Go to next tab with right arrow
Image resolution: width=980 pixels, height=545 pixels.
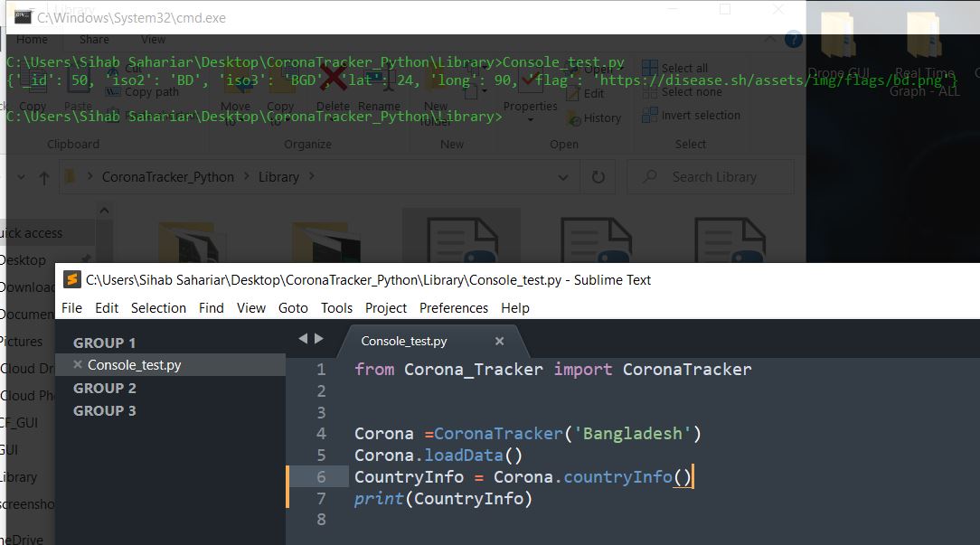(319, 338)
